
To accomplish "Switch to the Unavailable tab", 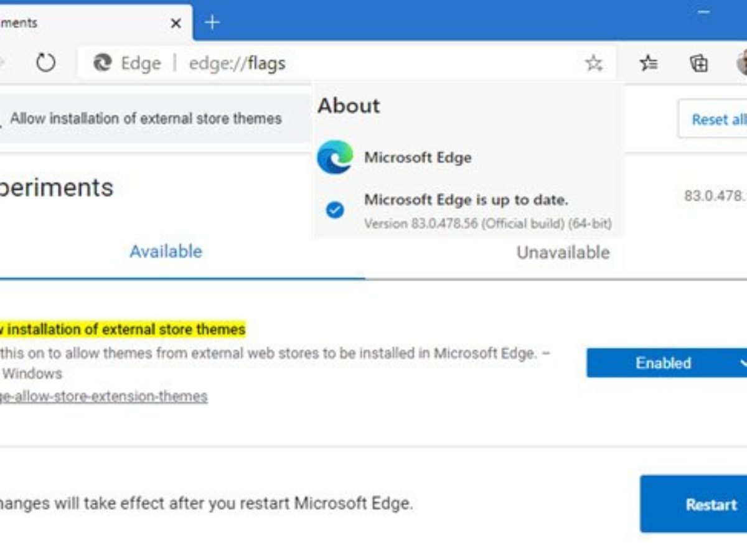I will (563, 252).
